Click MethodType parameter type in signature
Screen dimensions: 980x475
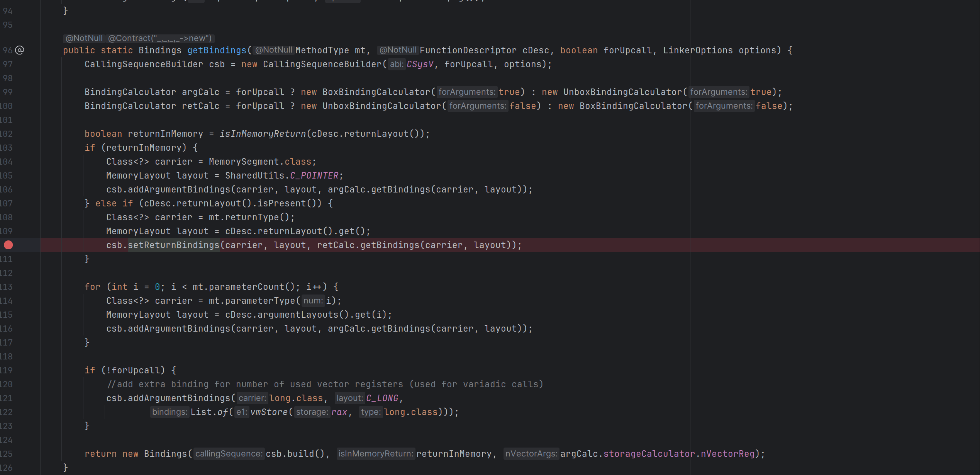coord(322,50)
